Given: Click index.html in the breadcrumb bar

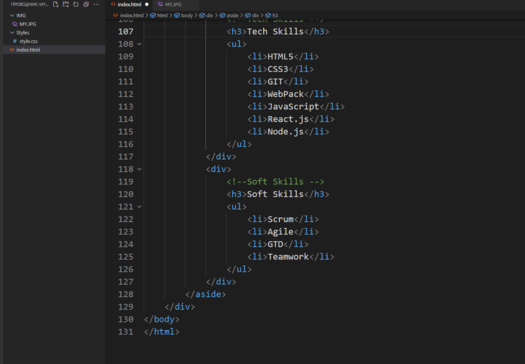Looking at the screenshot, I should click(132, 15).
